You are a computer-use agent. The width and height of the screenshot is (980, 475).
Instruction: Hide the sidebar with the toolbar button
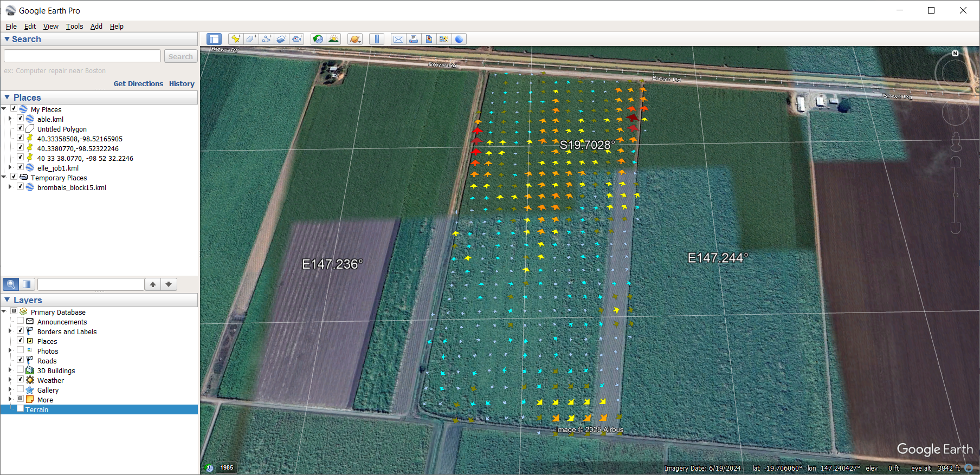tap(214, 39)
